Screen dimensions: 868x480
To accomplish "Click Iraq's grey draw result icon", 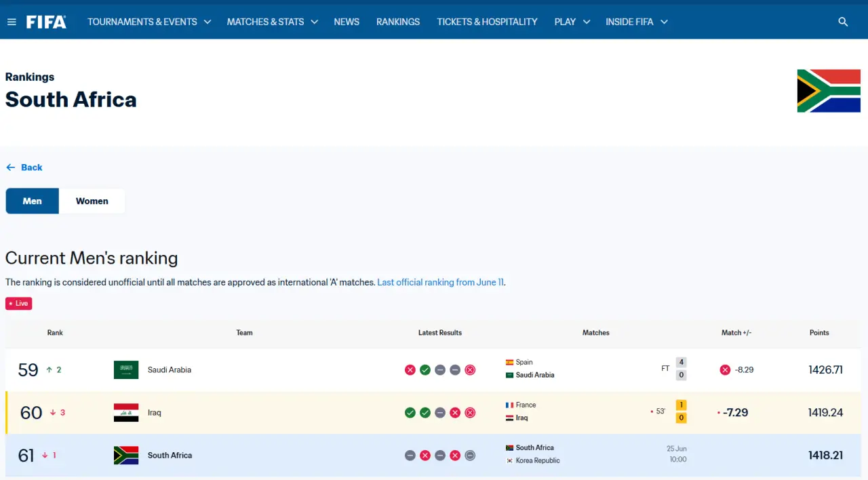I will (440, 412).
